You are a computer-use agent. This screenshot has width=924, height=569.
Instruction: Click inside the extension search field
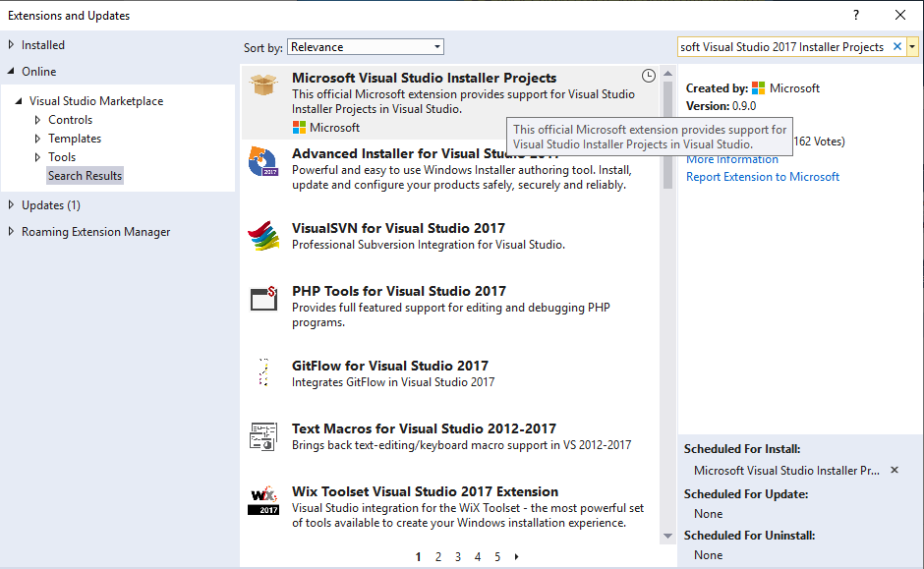click(x=782, y=46)
